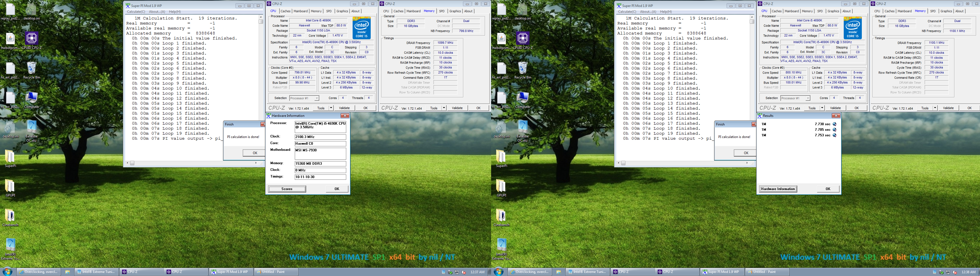Switch to CPU tab in CPU-Z showing DRAM 1099.7 MHz

click(386, 11)
